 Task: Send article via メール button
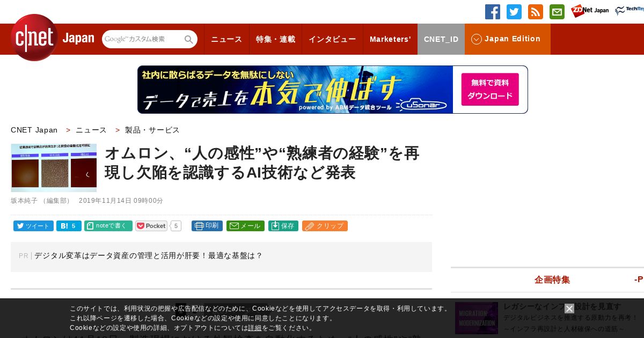tap(245, 226)
